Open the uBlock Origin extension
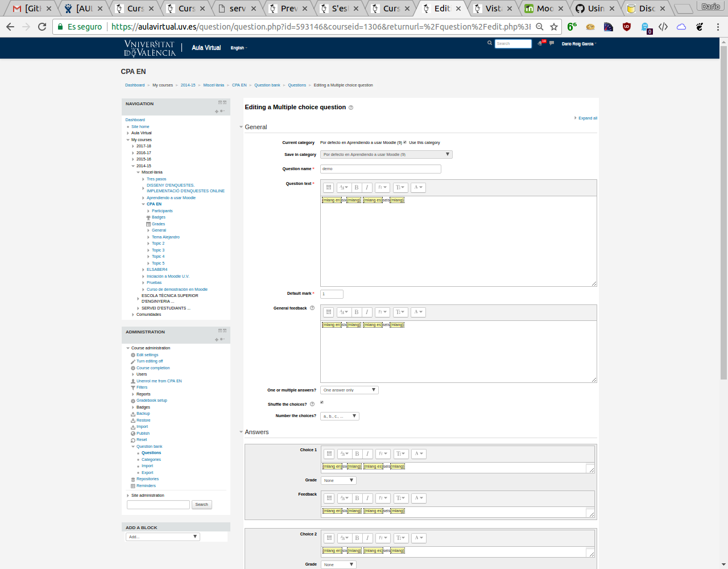 627,27
